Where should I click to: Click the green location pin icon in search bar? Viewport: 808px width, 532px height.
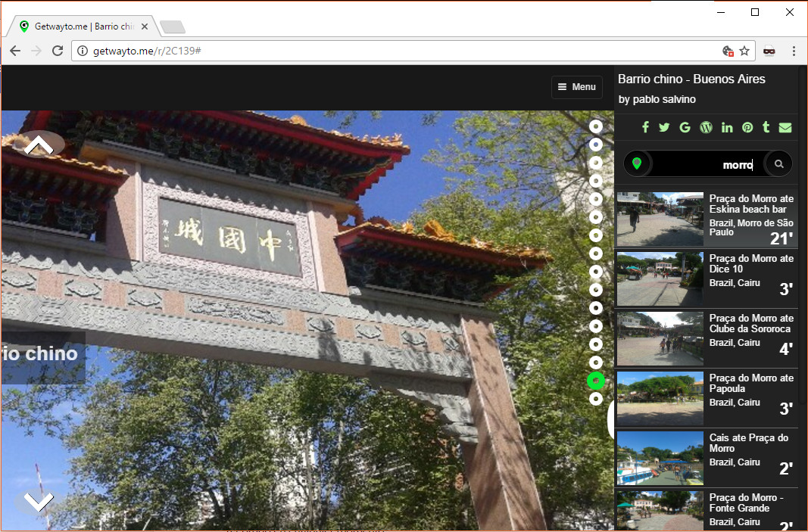click(637, 163)
